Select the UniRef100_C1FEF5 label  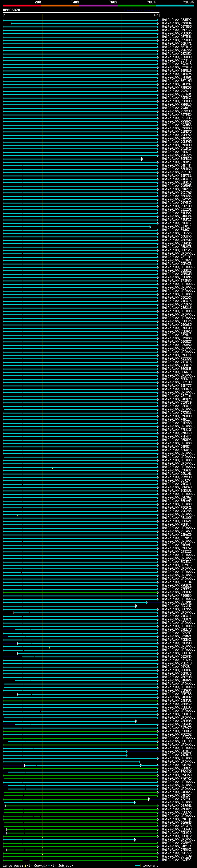[177, 132]
